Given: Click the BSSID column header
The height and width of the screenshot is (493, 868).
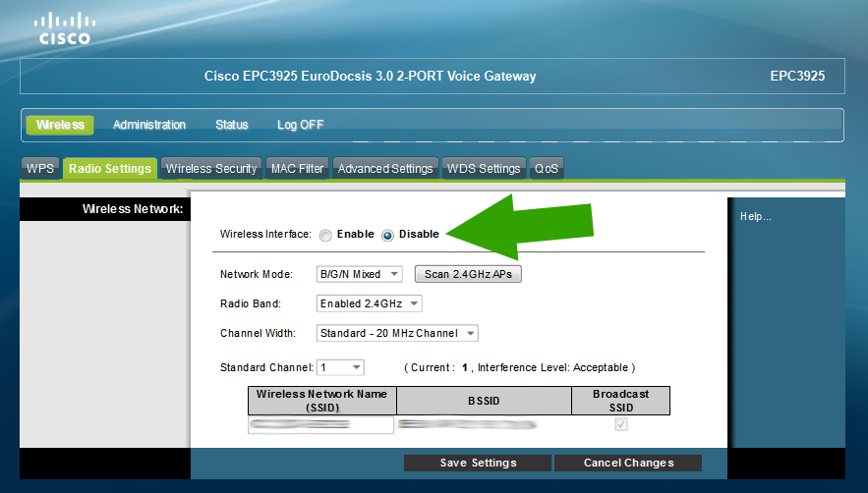Looking at the screenshot, I should [484, 401].
